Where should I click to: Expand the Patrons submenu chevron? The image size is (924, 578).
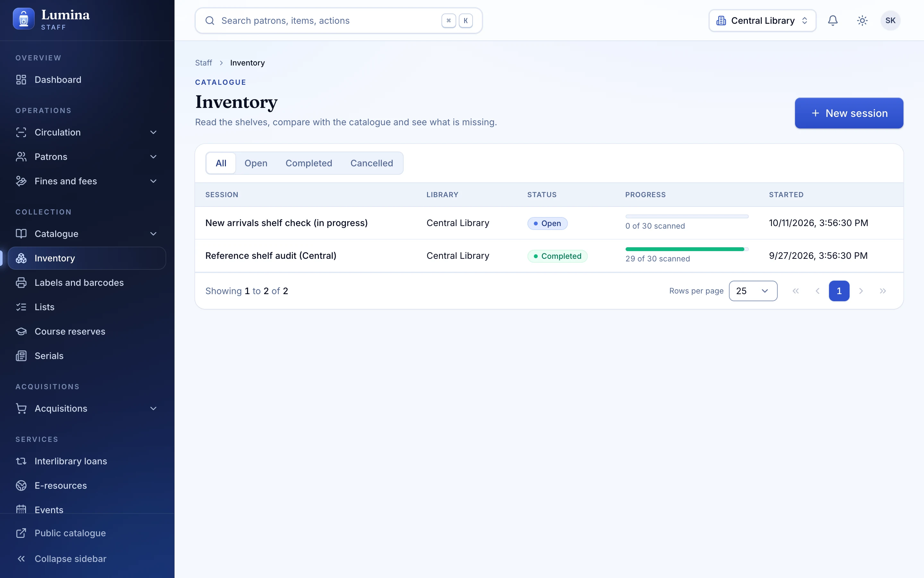[x=153, y=157]
